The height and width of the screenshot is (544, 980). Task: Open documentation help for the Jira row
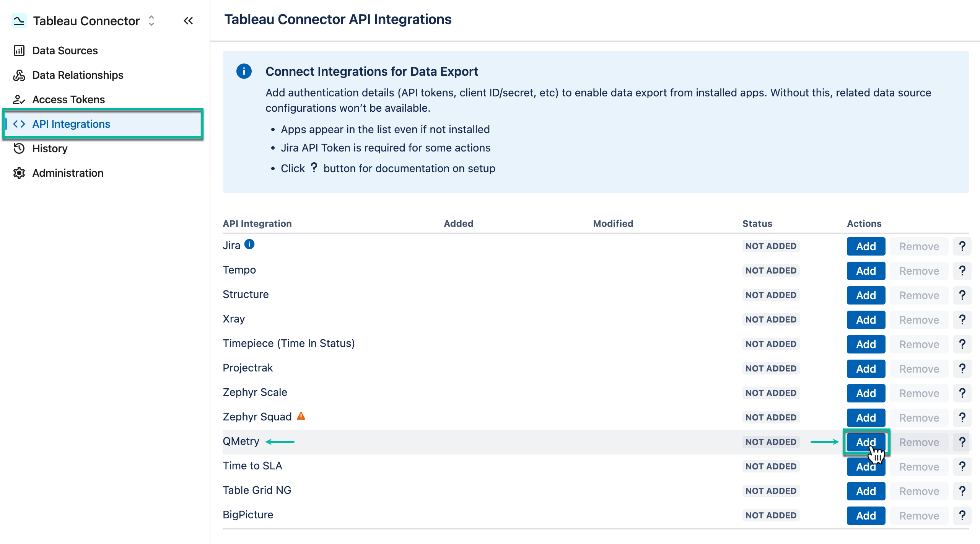pyautogui.click(x=962, y=246)
